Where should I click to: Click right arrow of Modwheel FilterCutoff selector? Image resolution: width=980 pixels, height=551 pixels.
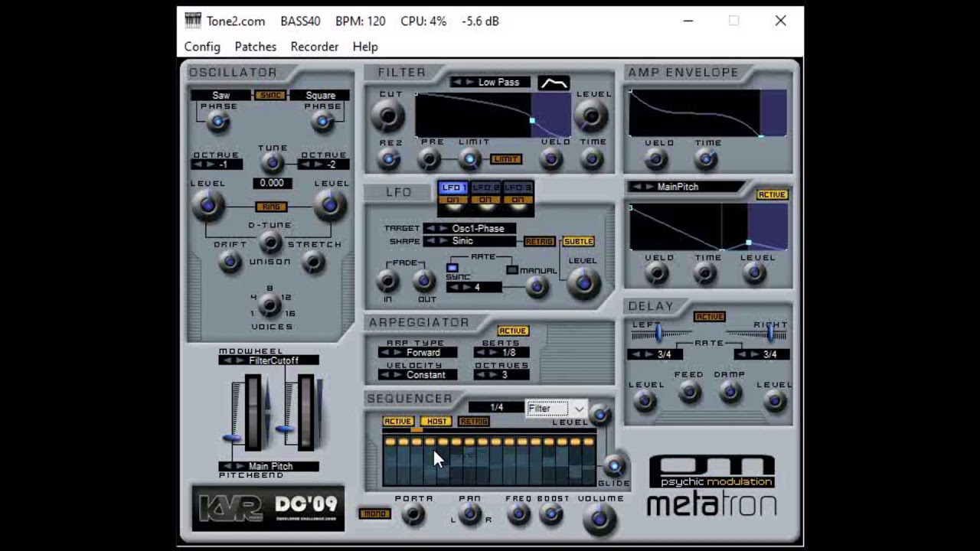pyautogui.click(x=240, y=360)
